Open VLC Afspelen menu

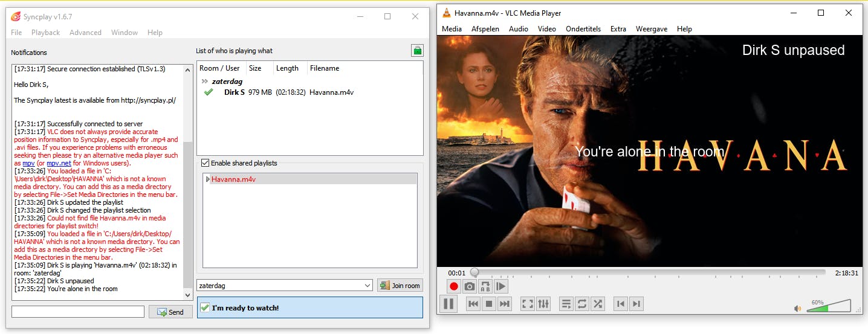tap(485, 29)
